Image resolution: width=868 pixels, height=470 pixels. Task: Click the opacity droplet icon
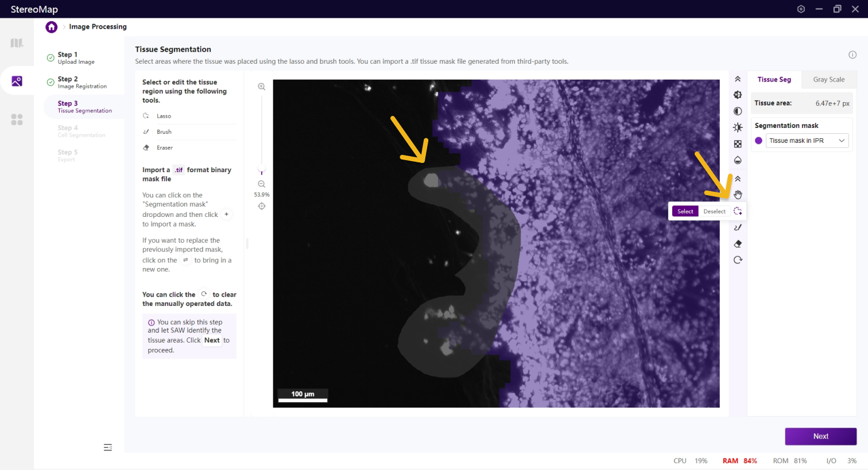pyautogui.click(x=738, y=160)
